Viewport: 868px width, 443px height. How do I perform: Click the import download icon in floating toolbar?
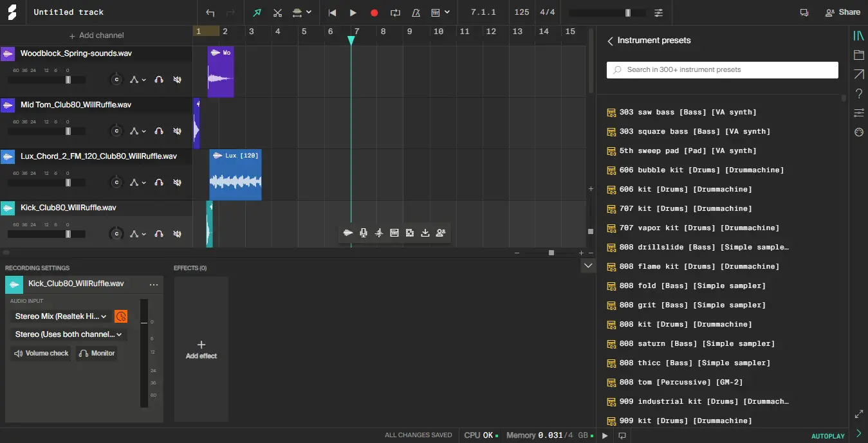[x=425, y=233]
